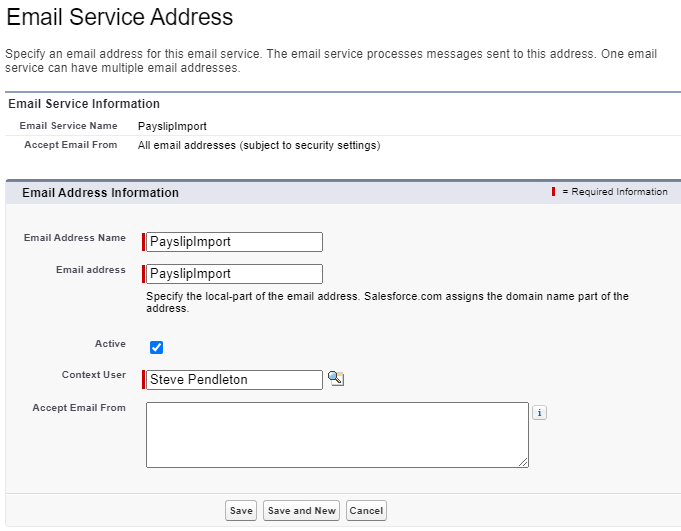Select the Context User text field
The height and width of the screenshot is (531, 681).
(x=234, y=380)
